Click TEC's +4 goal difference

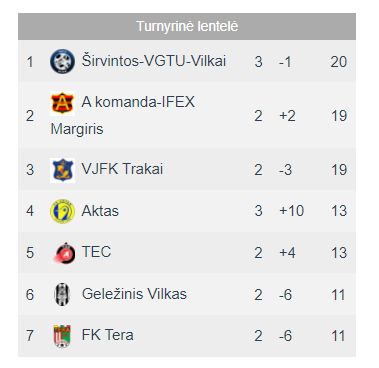(287, 253)
